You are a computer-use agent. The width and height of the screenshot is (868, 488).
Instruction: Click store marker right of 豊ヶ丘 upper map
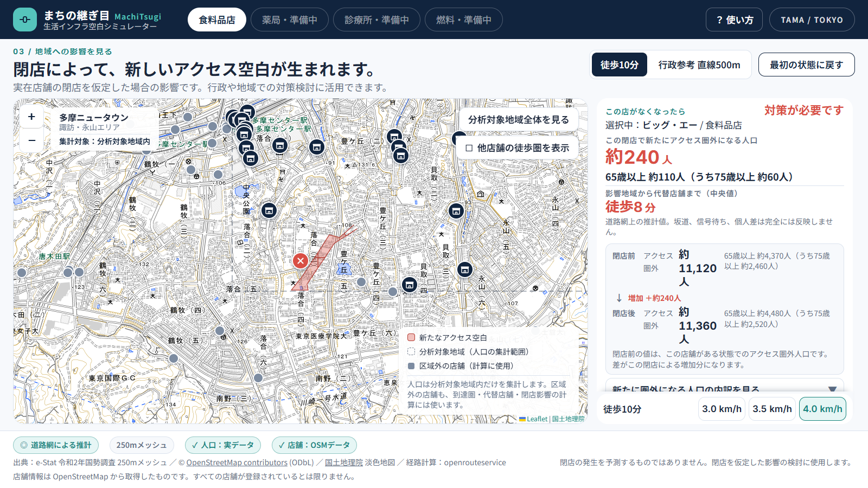394,136
